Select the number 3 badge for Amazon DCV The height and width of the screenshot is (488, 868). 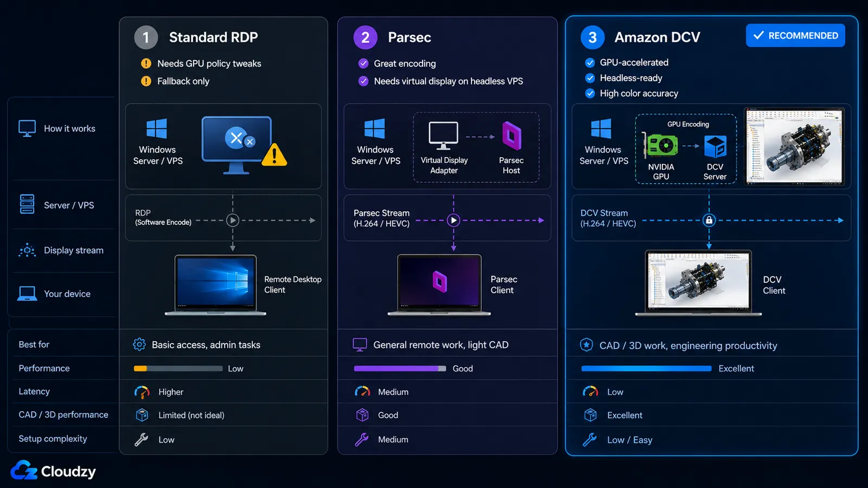click(x=592, y=37)
